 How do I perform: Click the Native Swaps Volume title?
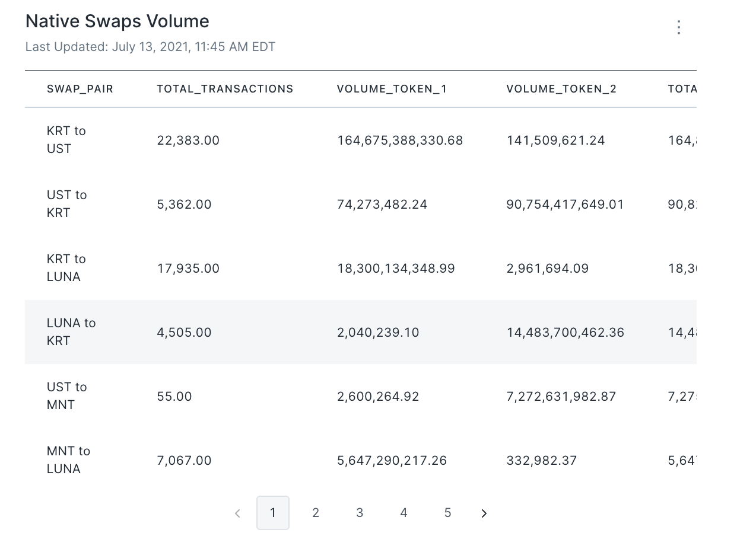pos(117,21)
